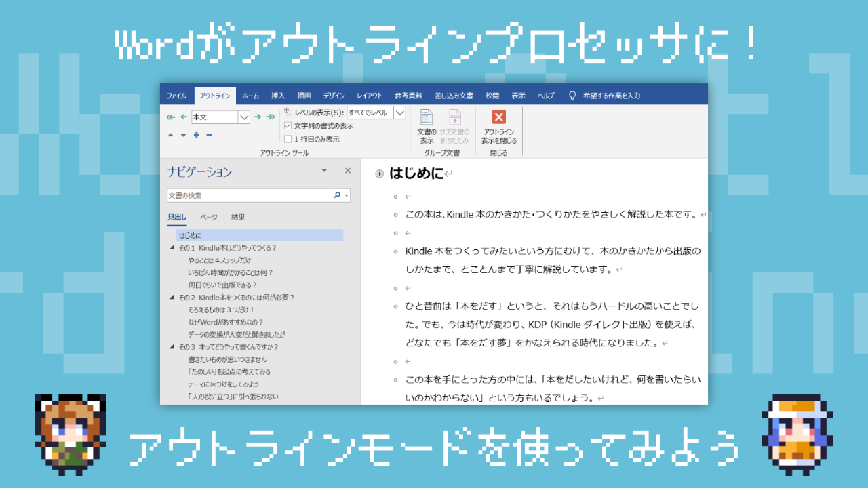Open the 表示 ribbon tab

point(519,96)
